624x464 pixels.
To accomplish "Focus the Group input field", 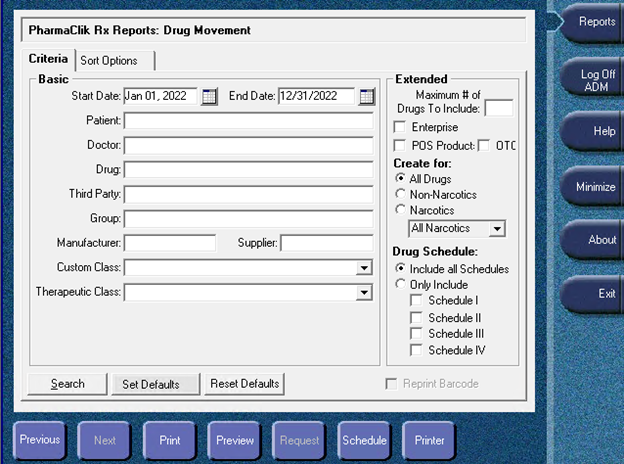I will (249, 218).
